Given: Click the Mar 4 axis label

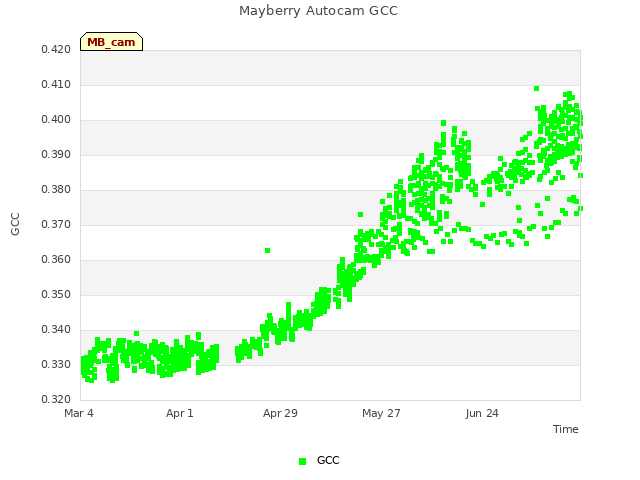Looking at the screenshot, I should (79, 413).
